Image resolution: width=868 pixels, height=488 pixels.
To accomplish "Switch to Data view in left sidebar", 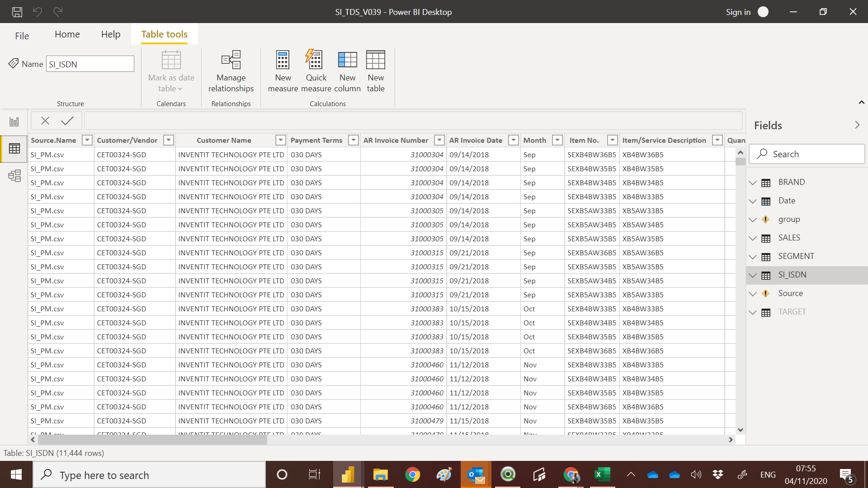I will pyautogui.click(x=14, y=148).
